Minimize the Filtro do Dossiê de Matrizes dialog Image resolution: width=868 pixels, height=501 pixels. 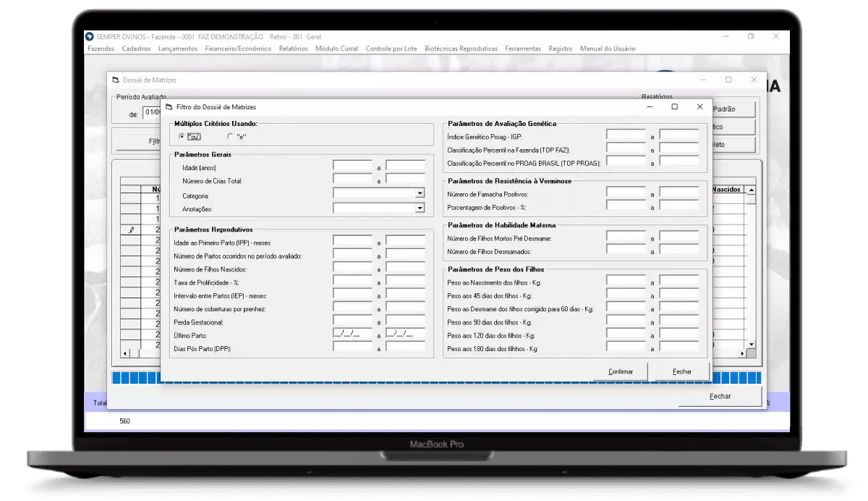(650, 106)
